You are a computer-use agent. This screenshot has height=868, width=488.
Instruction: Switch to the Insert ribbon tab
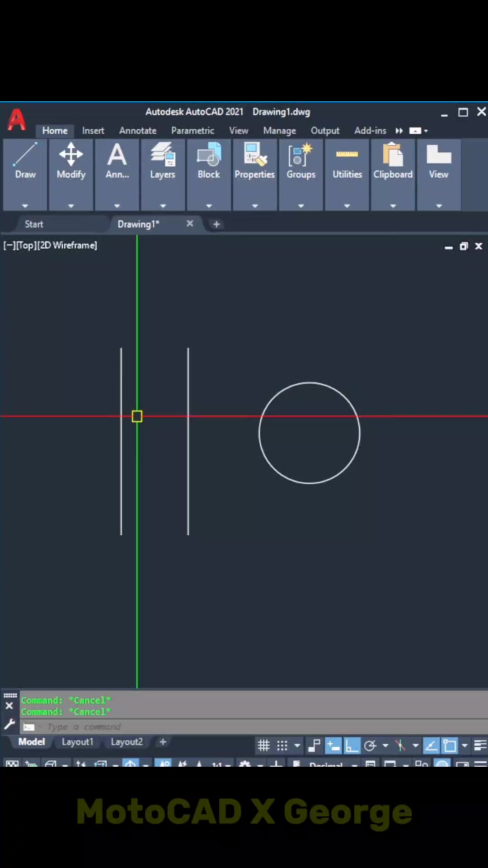click(x=93, y=131)
